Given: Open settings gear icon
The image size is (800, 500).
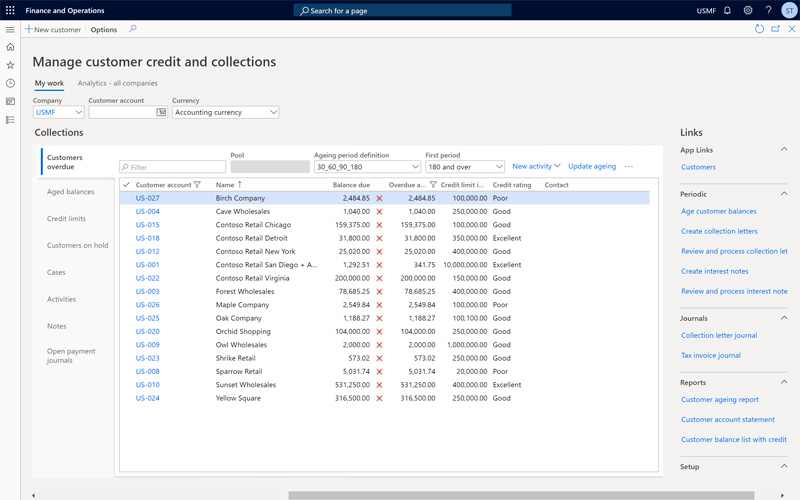Looking at the screenshot, I should pos(748,10).
